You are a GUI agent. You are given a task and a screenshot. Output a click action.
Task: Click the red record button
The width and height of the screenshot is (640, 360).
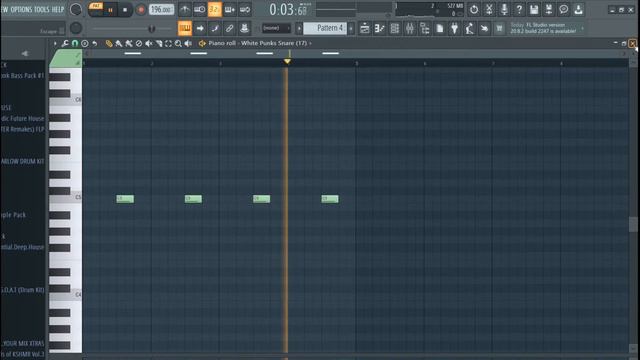click(140, 10)
